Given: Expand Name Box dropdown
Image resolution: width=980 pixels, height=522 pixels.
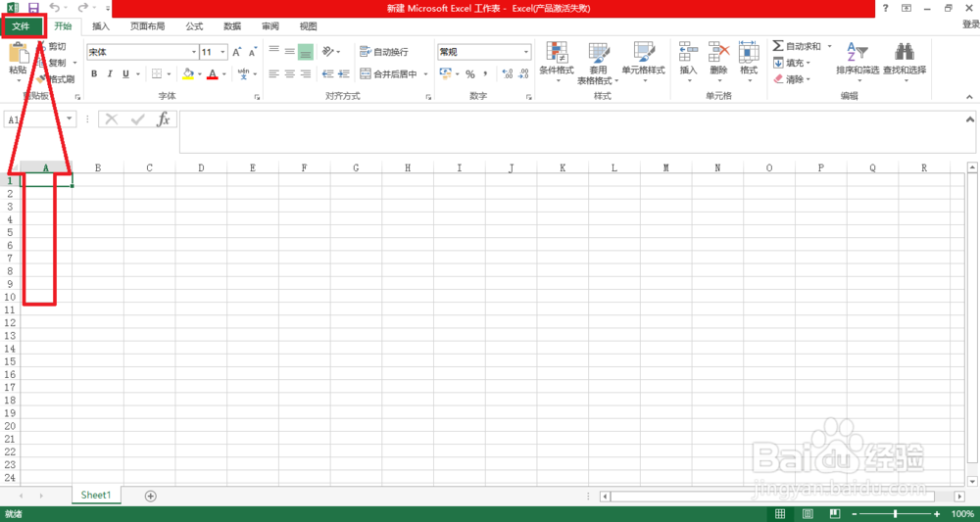Looking at the screenshot, I should (x=69, y=119).
